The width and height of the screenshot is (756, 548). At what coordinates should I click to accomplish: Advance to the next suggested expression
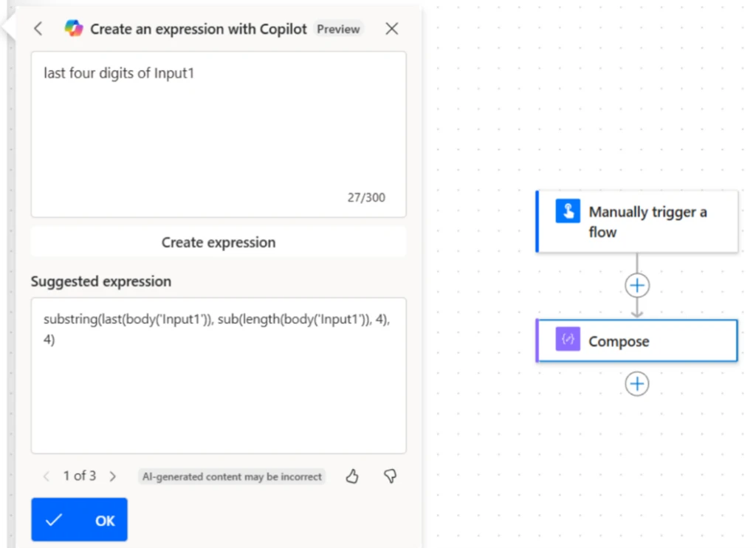pyautogui.click(x=113, y=476)
